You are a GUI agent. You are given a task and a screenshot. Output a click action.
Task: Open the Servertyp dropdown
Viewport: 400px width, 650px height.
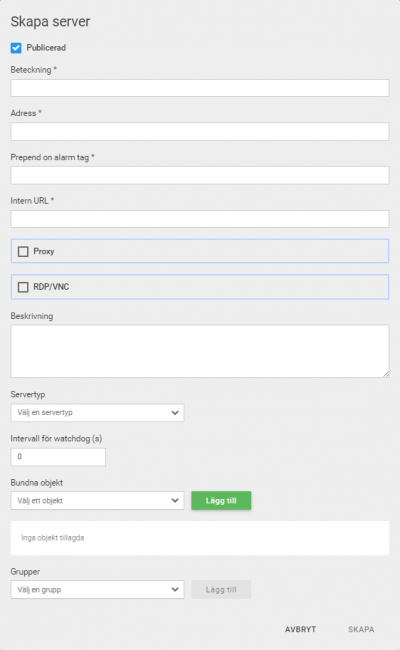tap(97, 413)
